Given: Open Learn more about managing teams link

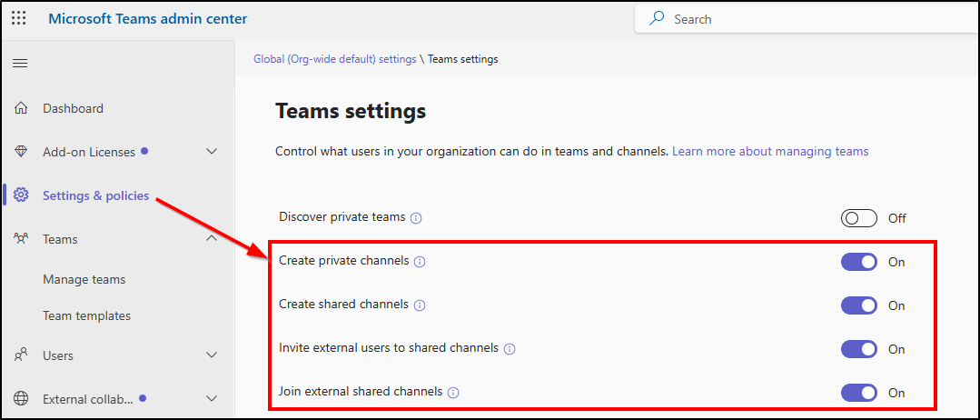Looking at the screenshot, I should point(770,152).
